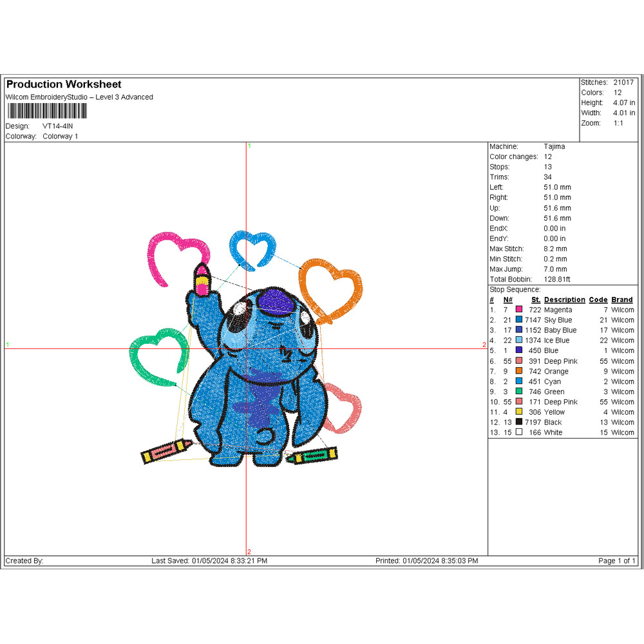Click the Code column header

pos(598,299)
